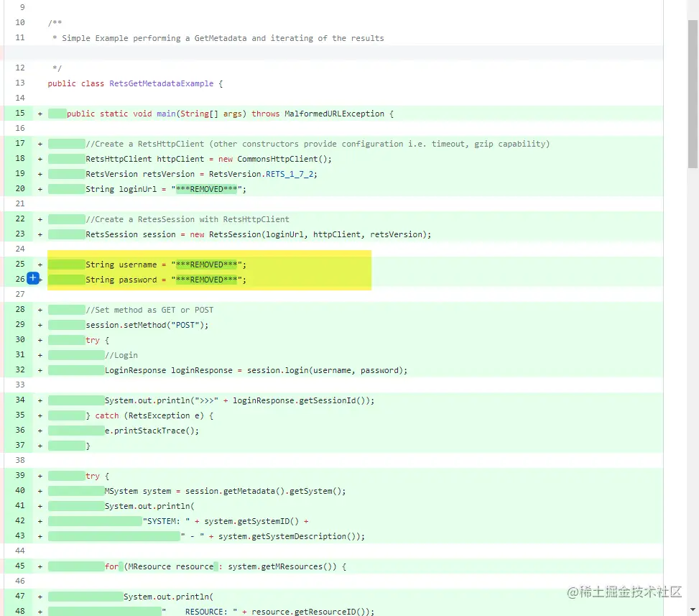699x616 pixels.
Task: Click session.login(username, password) on line 32
Action: point(325,370)
